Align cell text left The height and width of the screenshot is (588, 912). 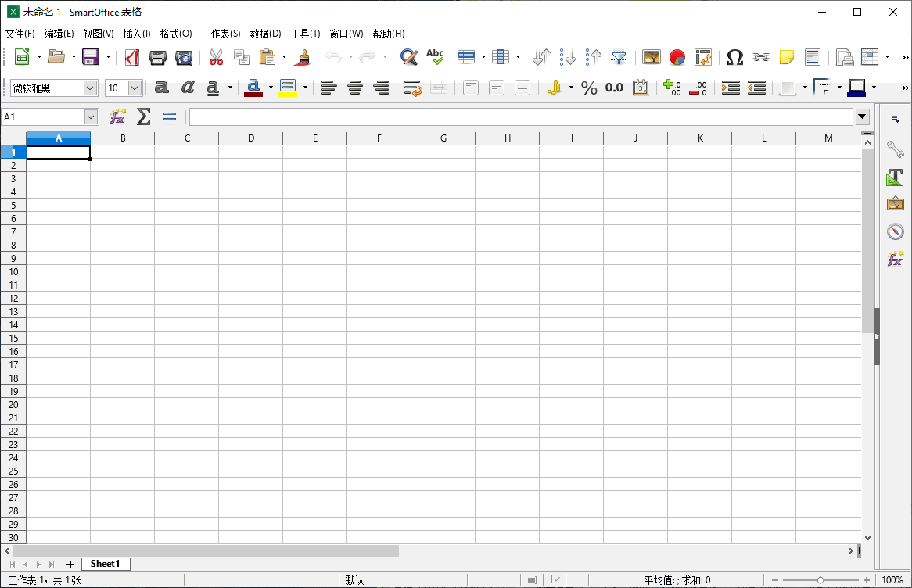(x=329, y=88)
